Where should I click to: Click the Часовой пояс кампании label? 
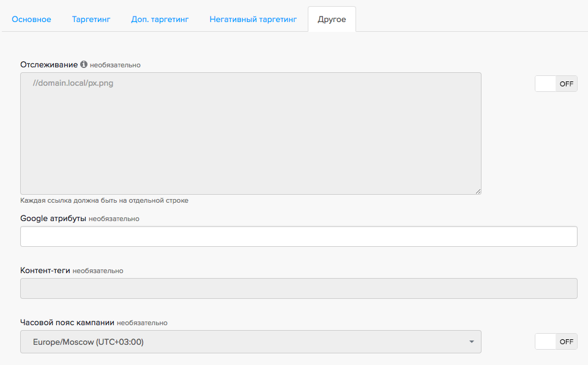[x=67, y=322]
